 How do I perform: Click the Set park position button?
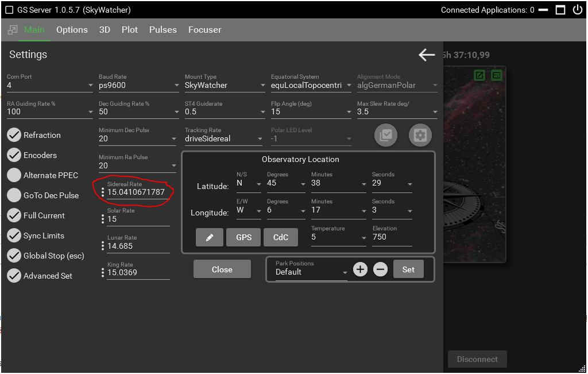pyautogui.click(x=408, y=269)
